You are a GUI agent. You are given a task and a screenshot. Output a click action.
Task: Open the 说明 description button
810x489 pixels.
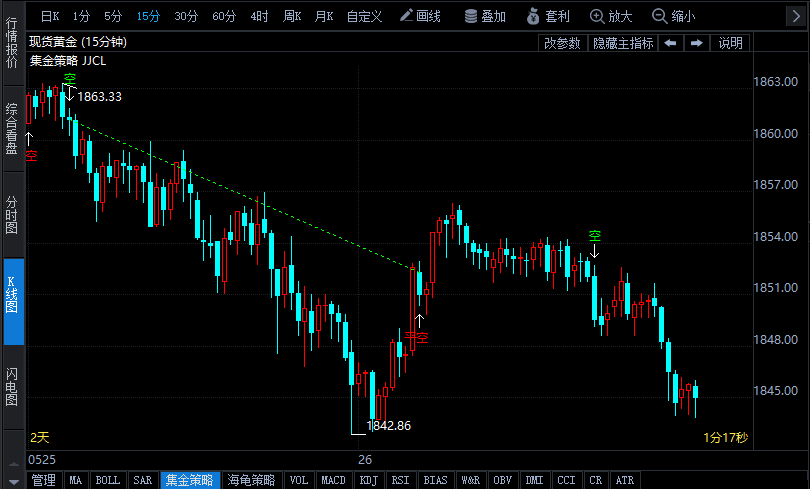[x=730, y=43]
